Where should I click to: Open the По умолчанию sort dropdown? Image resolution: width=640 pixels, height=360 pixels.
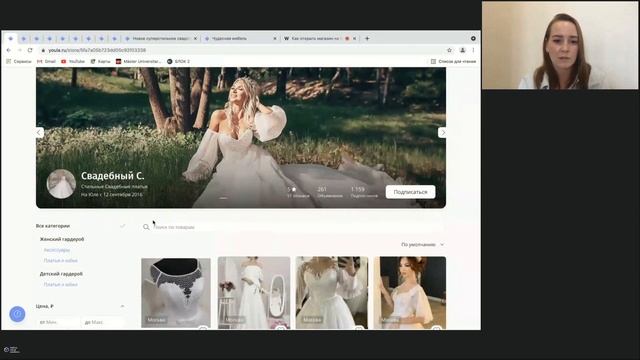click(x=422, y=244)
